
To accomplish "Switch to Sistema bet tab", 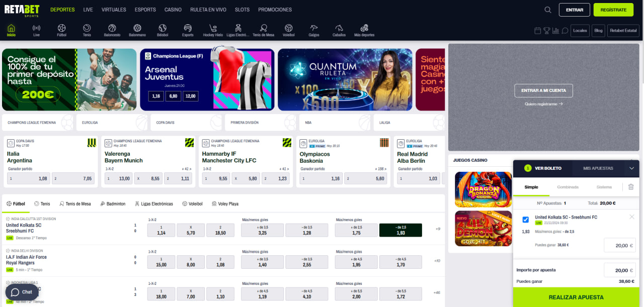I will [604, 187].
